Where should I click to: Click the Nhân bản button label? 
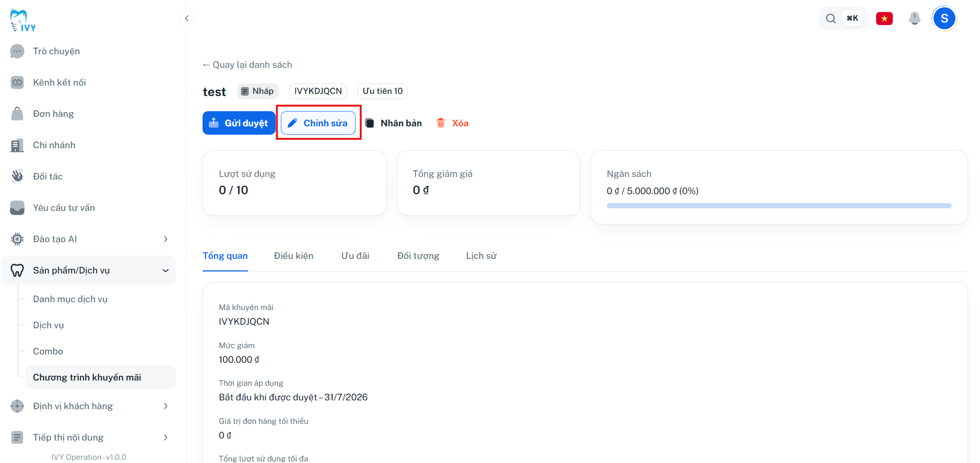pos(401,123)
